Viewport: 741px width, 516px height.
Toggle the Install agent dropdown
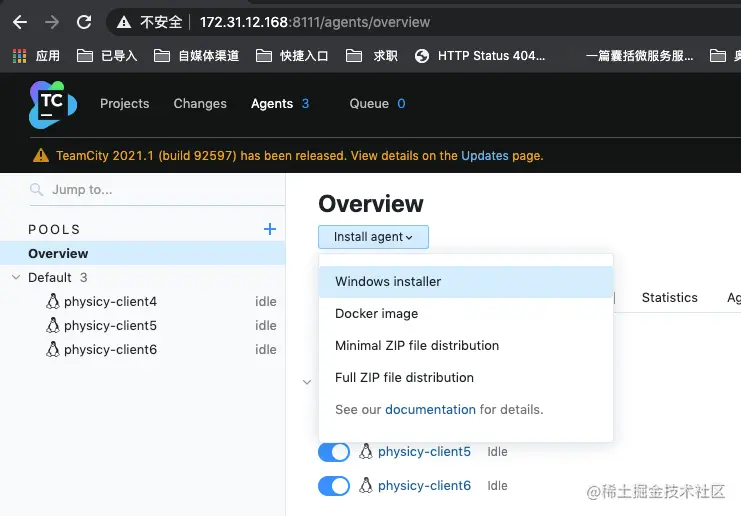click(x=373, y=237)
